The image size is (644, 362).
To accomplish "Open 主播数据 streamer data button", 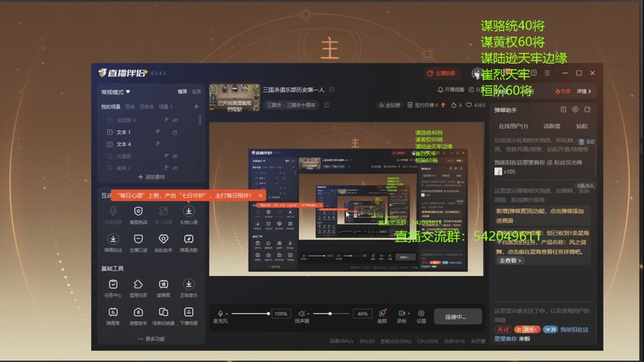I will tap(441, 73).
